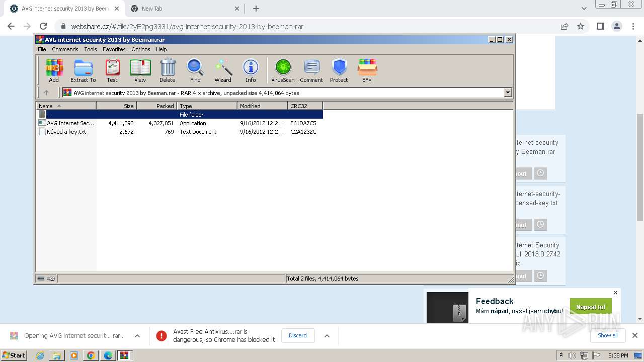The height and width of the screenshot is (362, 644).
Task: Sort by Type column header
Action: (x=207, y=106)
